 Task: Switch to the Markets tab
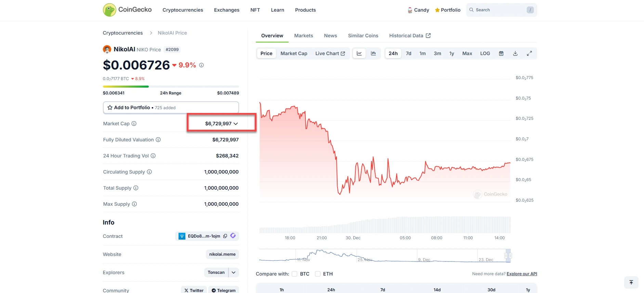303,36
